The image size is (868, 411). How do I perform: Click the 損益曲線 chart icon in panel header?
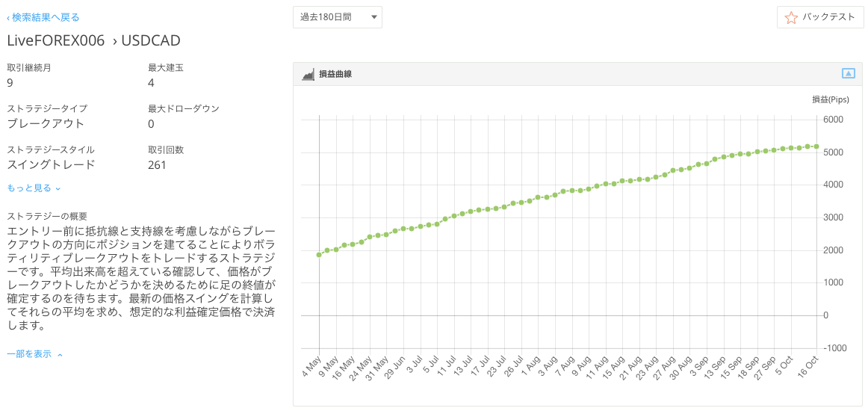(309, 74)
